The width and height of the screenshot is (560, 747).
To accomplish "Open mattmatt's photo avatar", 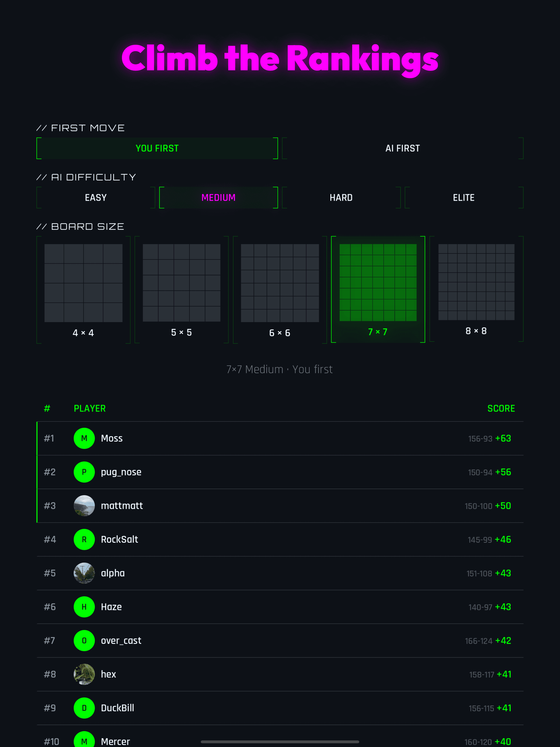I will (84, 506).
